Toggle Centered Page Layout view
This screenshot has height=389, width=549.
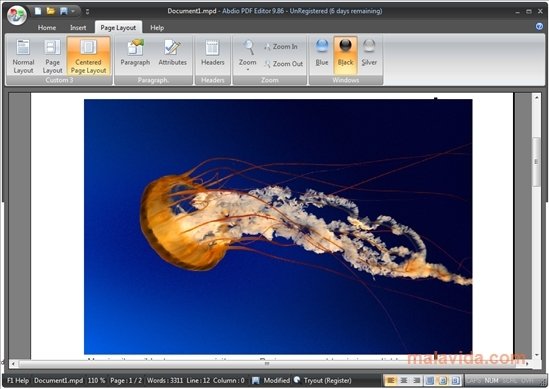88,56
